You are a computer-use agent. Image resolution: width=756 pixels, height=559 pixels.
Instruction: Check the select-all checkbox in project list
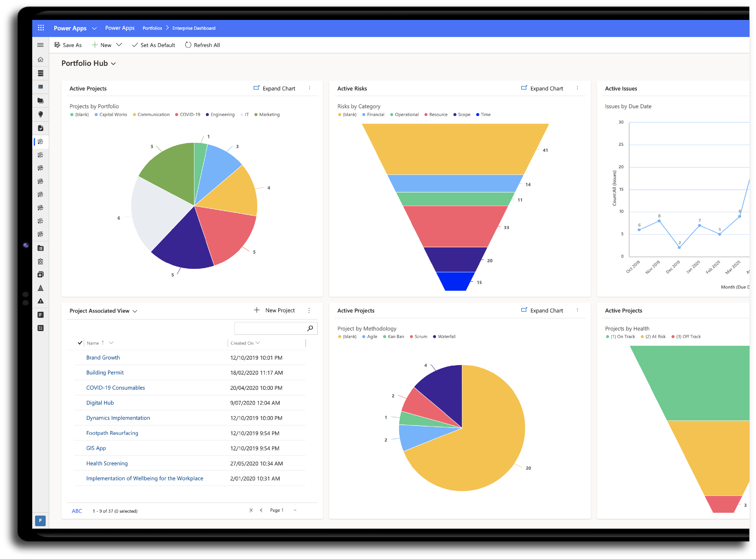click(80, 343)
